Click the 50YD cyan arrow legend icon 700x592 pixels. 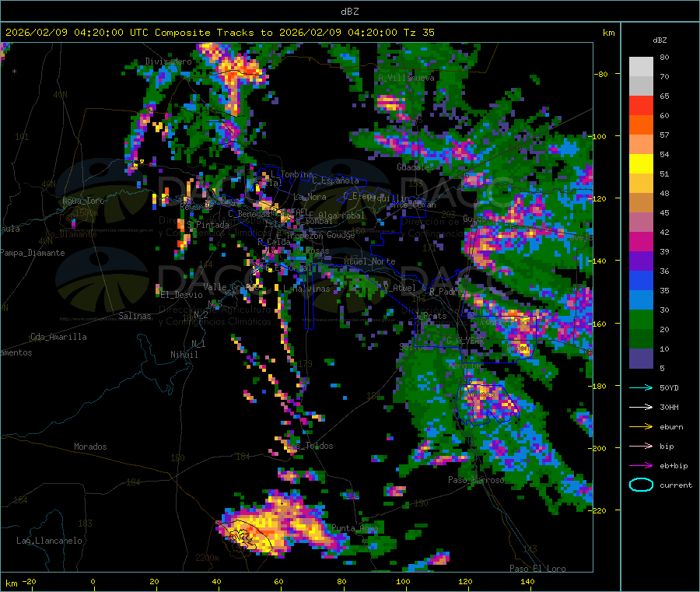pyautogui.click(x=641, y=387)
